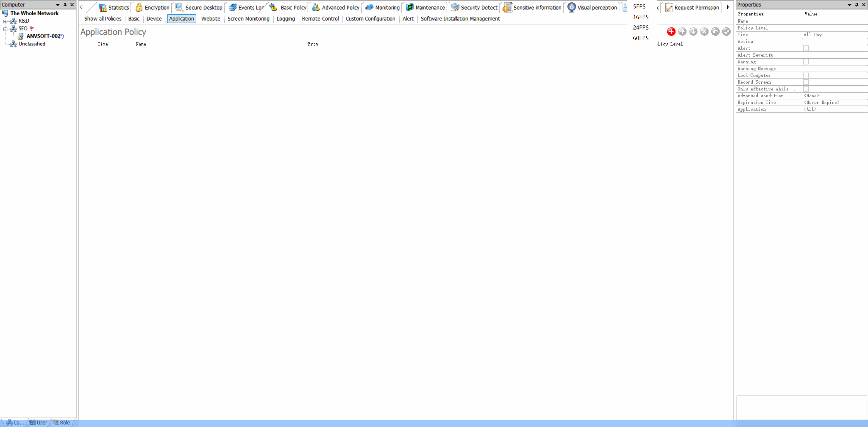This screenshot has height=427, width=868.
Task: Switch to the User bottom tab
Action: [38, 423]
